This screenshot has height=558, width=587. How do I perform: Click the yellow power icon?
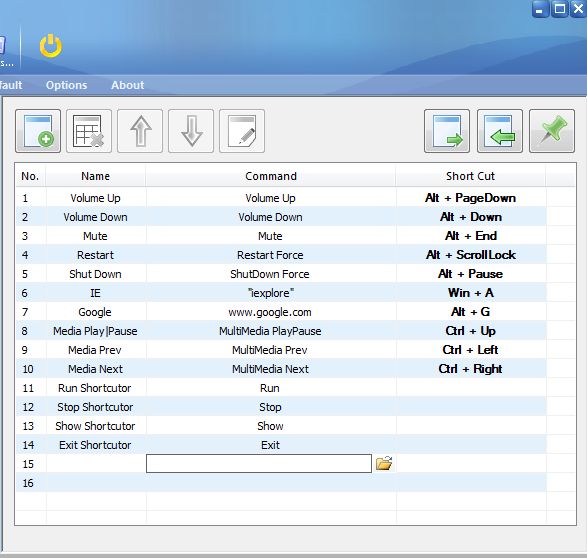[51, 46]
